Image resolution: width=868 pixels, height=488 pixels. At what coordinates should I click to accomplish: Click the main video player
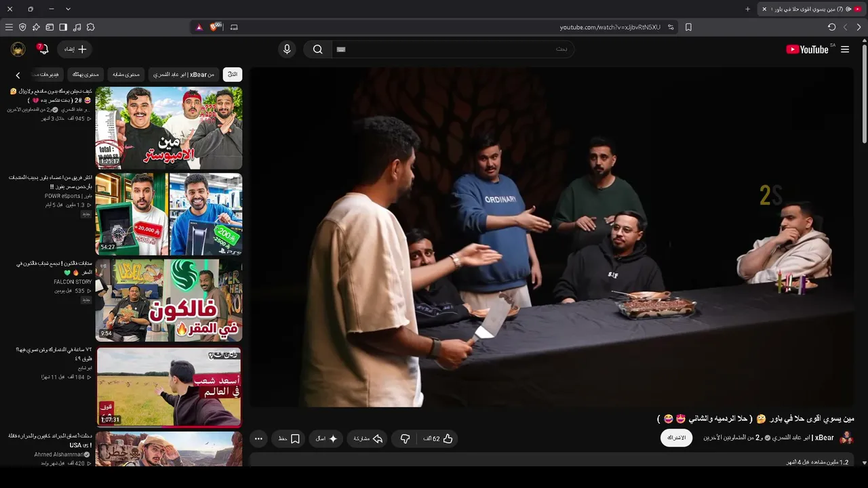(551, 237)
